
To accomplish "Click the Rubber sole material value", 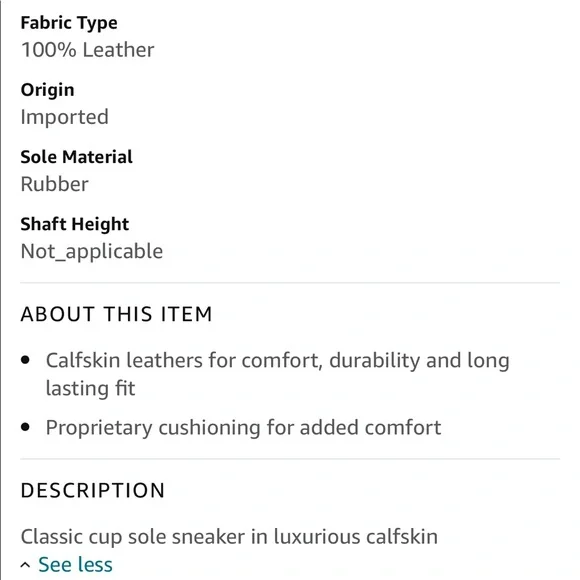I will pyautogui.click(x=55, y=184).
